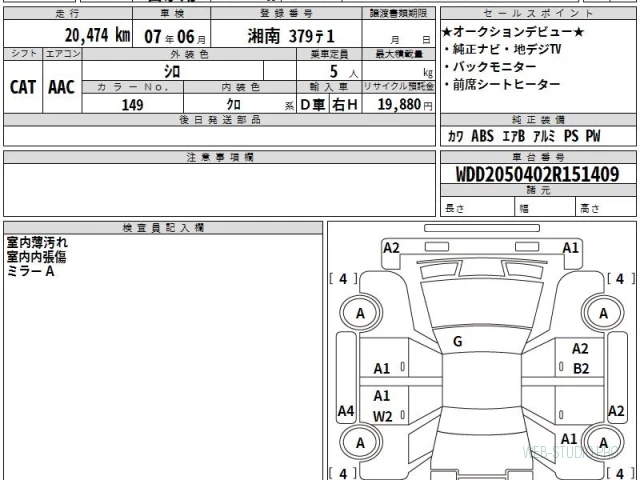
Task: Click the 内装色 header
Action: (240, 87)
